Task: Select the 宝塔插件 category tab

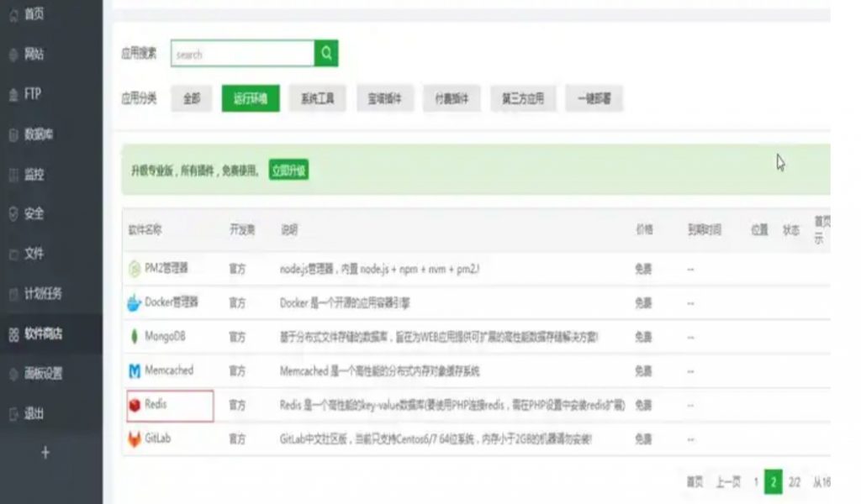Action: [x=384, y=99]
